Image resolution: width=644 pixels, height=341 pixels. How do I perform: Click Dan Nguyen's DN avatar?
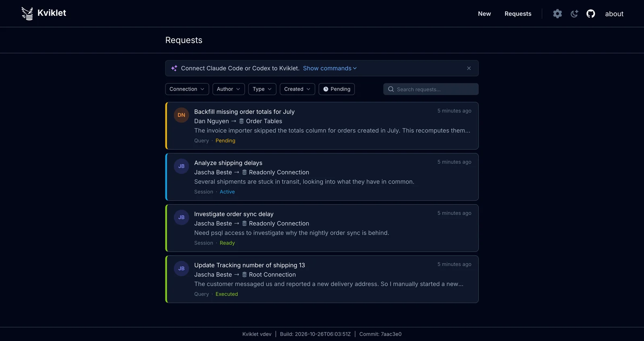click(x=182, y=115)
